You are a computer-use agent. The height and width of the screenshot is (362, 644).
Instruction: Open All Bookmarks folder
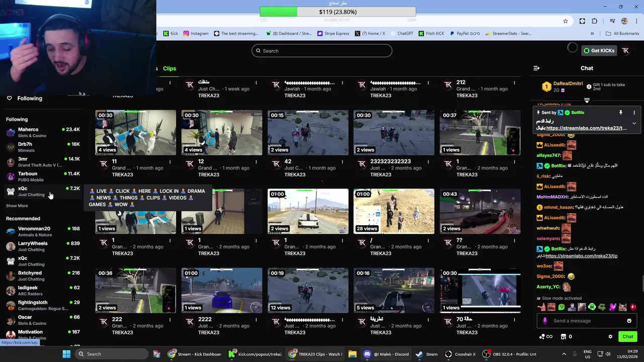click(x=622, y=34)
